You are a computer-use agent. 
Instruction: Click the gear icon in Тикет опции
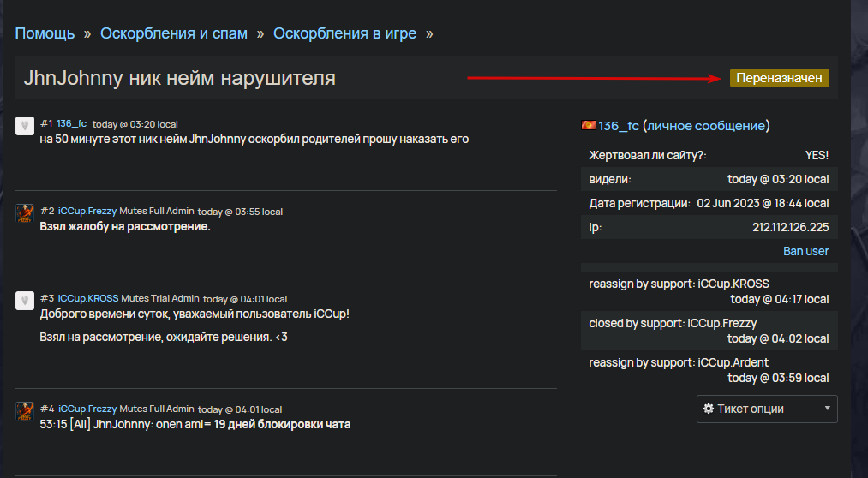coord(708,409)
